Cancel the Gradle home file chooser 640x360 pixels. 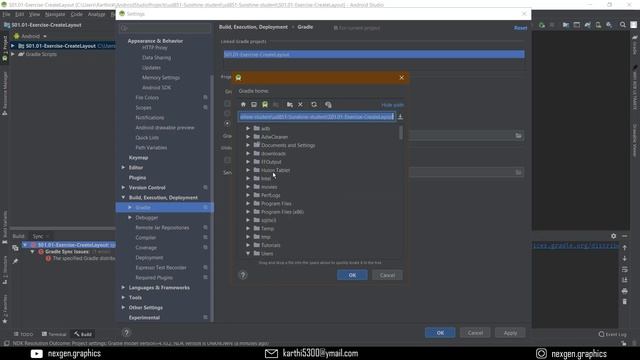(x=387, y=275)
